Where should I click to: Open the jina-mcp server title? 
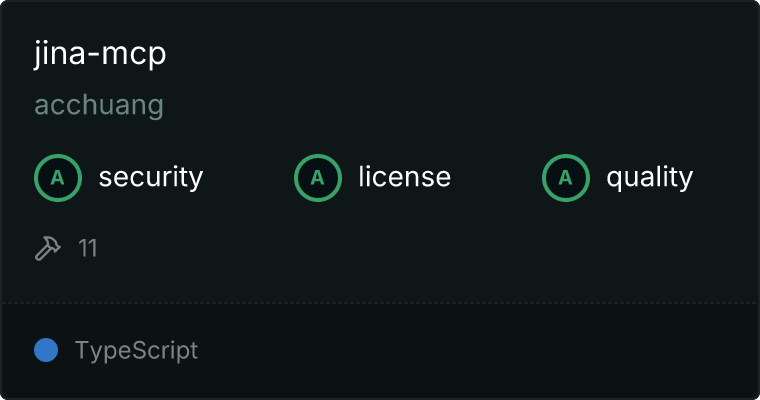pos(100,53)
